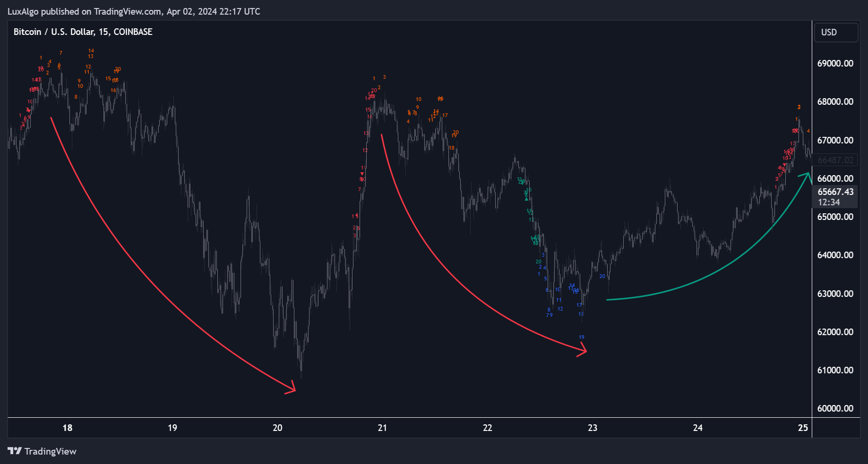Click the 69000.00 price axis label
Screen dimensions: 868x464
pos(835,63)
